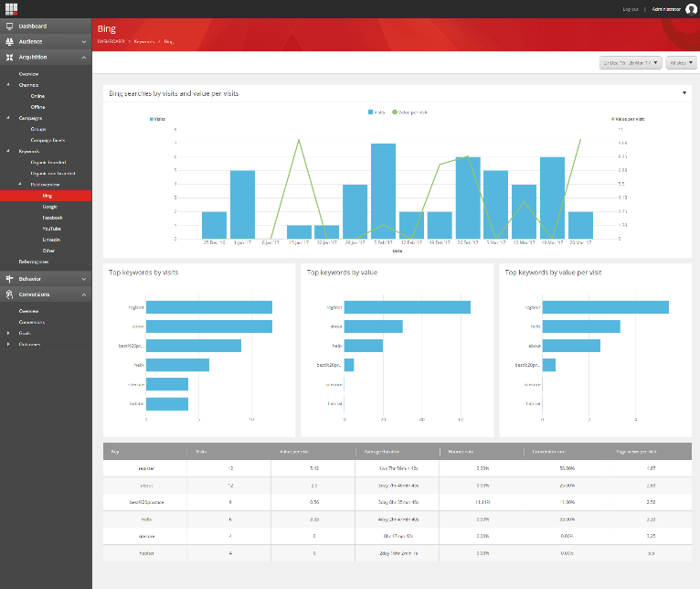Screen dimensions: 700x589
Task: Click the 'register' cell in the table
Action: pyautogui.click(x=146, y=468)
